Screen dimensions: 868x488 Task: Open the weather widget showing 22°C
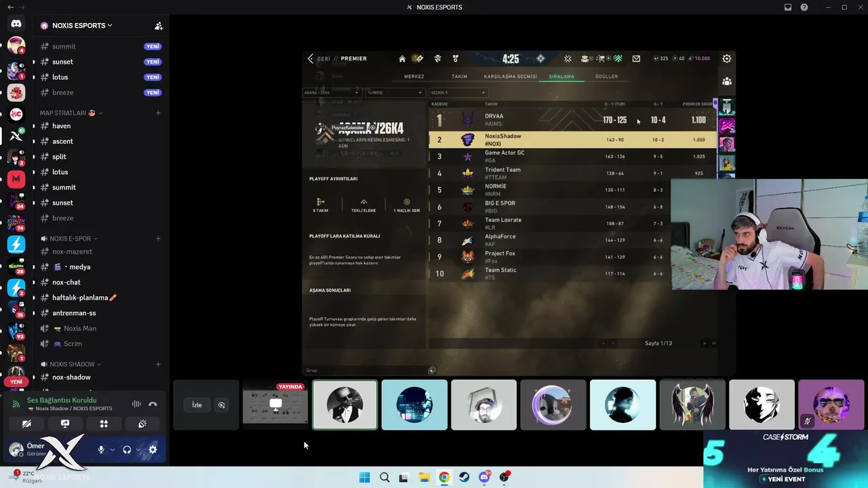click(27, 477)
